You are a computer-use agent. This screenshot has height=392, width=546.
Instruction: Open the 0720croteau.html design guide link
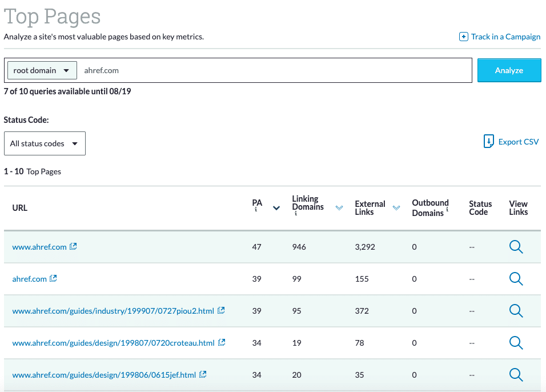click(x=114, y=343)
